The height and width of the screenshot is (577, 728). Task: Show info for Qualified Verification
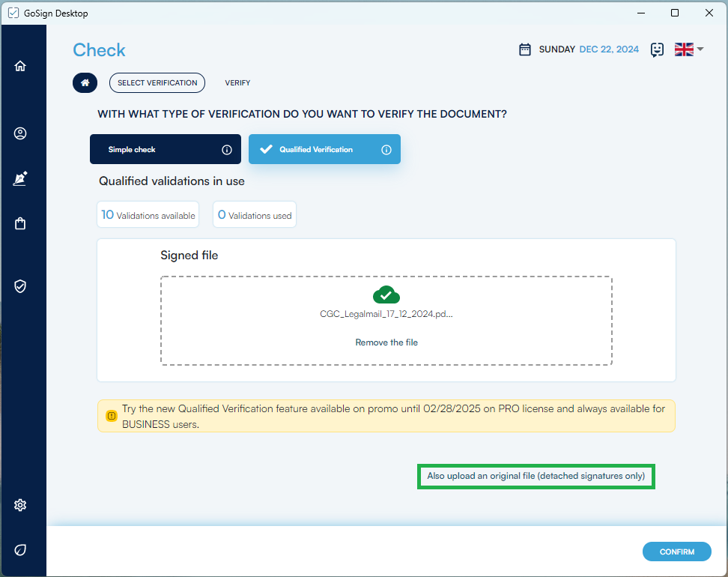[386, 150]
